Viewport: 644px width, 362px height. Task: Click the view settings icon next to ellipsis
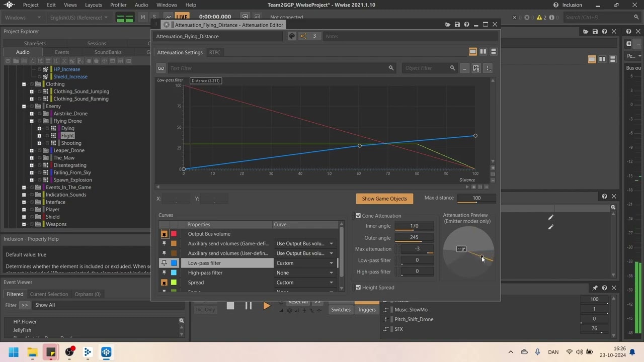(476, 68)
